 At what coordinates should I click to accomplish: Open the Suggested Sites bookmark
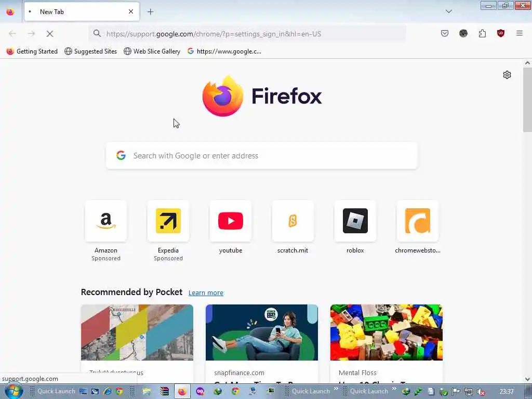pyautogui.click(x=90, y=51)
